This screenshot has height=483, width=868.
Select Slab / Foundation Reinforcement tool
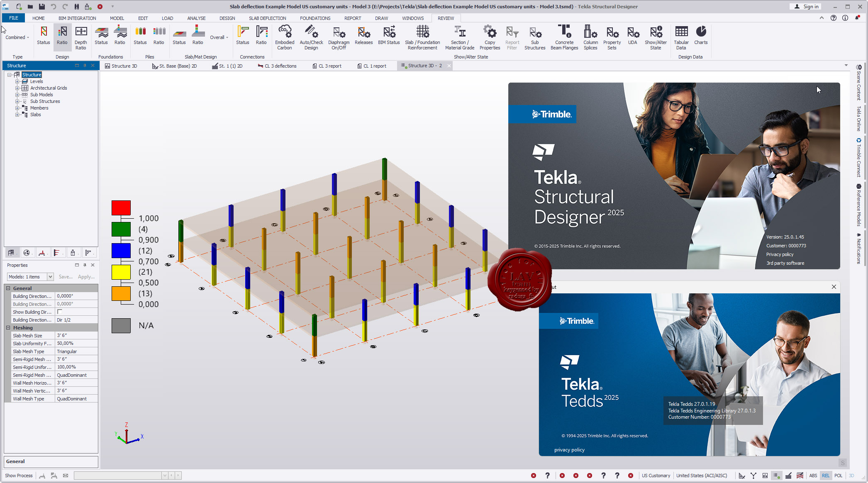[x=422, y=37]
